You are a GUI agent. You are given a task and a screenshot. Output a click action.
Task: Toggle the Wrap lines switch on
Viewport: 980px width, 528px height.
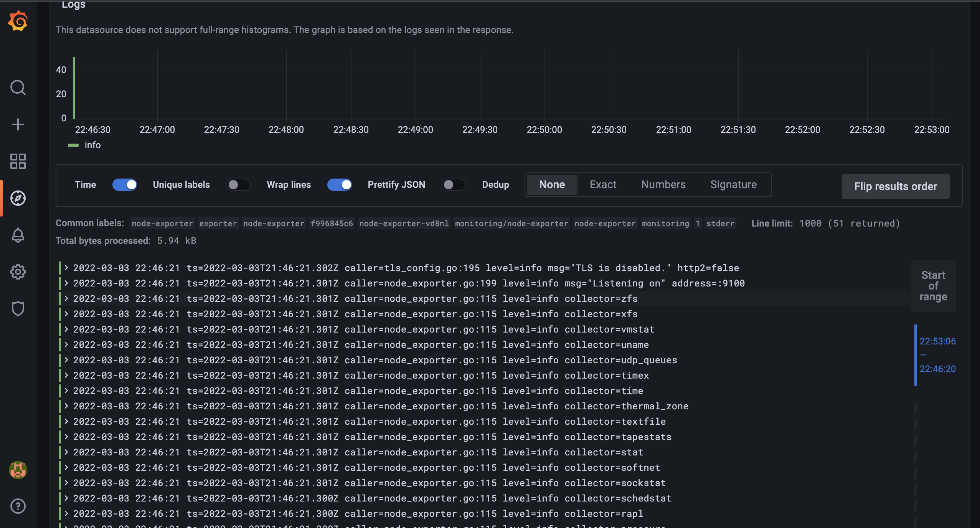tap(340, 184)
